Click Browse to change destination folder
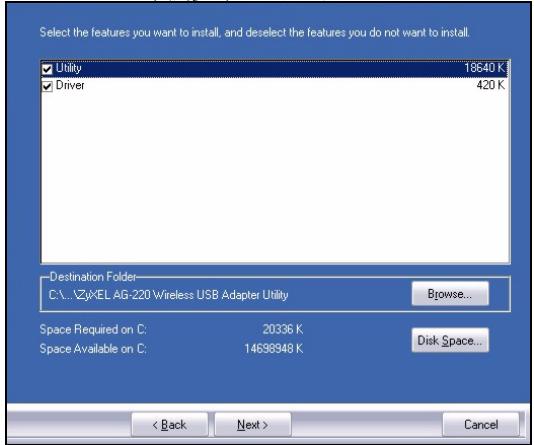The width and height of the screenshot is (534, 445). 450,293
